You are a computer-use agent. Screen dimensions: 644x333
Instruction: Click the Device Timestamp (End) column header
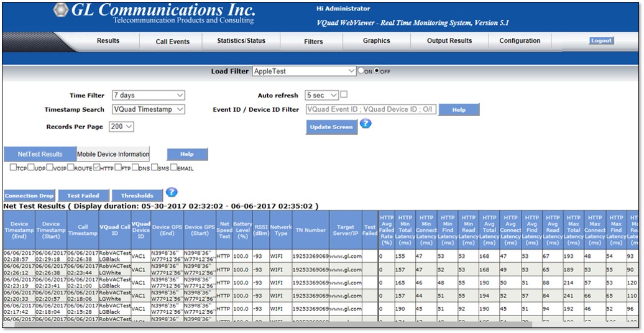pyautogui.click(x=19, y=230)
